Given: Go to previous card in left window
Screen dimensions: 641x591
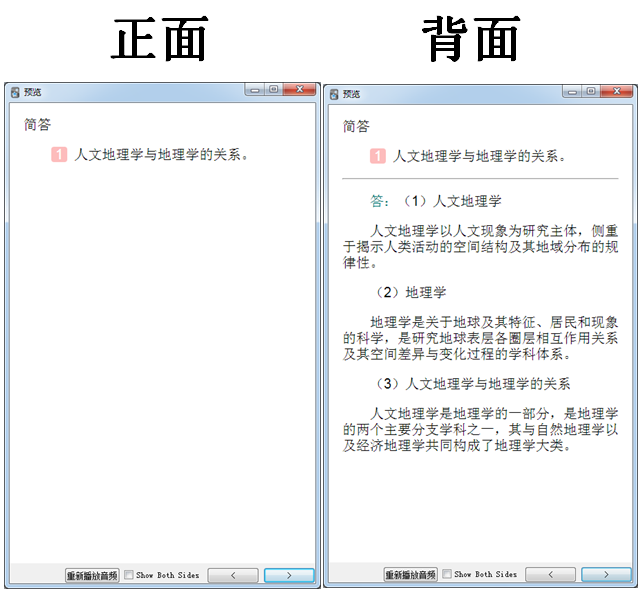Looking at the screenshot, I should coord(233,575).
